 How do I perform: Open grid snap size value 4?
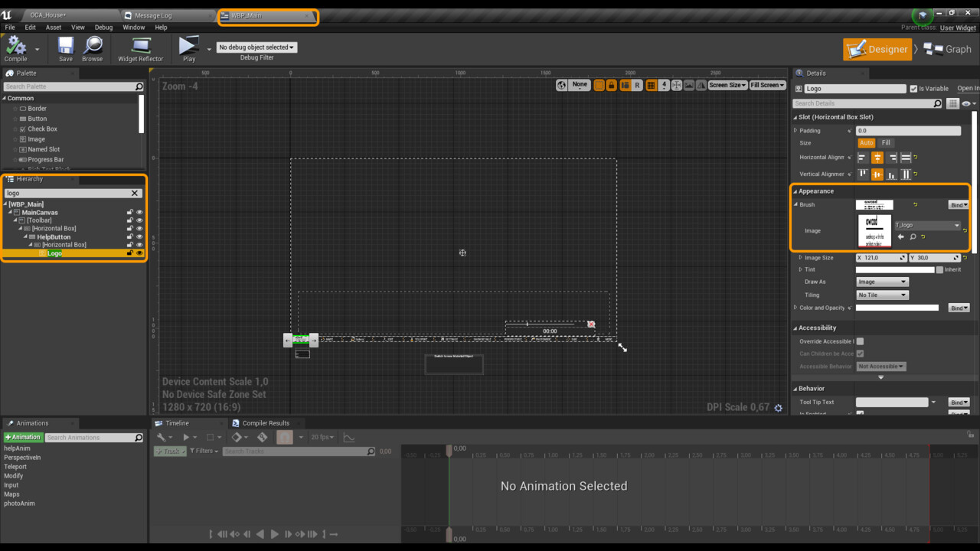point(664,85)
